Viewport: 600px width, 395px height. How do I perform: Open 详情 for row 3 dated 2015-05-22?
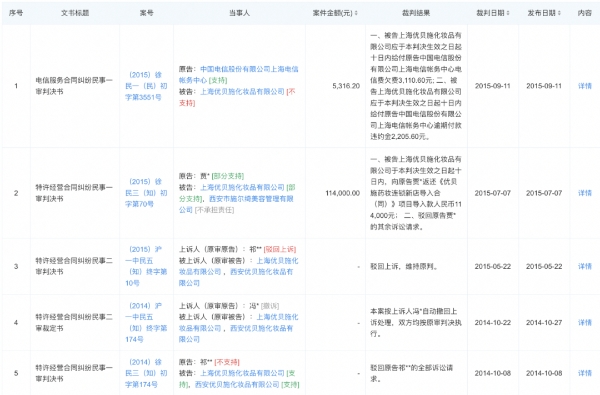pyautogui.click(x=585, y=266)
